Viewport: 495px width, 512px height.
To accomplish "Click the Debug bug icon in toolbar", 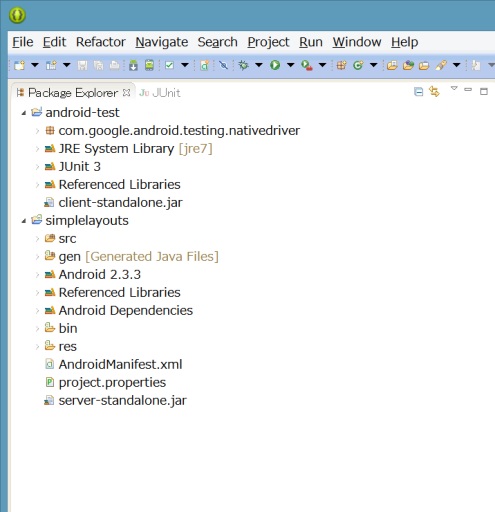I will pos(243,65).
